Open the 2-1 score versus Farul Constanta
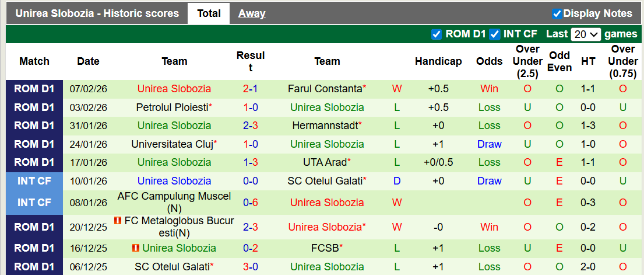The width and height of the screenshot is (644, 275). (x=251, y=89)
